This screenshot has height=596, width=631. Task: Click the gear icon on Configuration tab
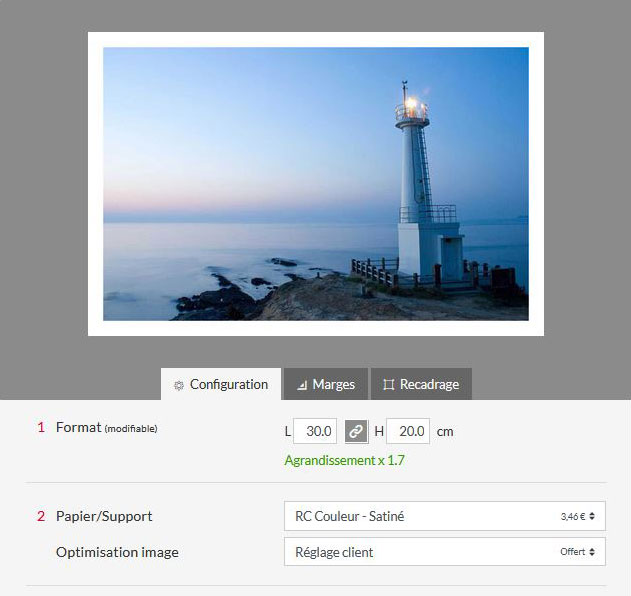pos(179,385)
